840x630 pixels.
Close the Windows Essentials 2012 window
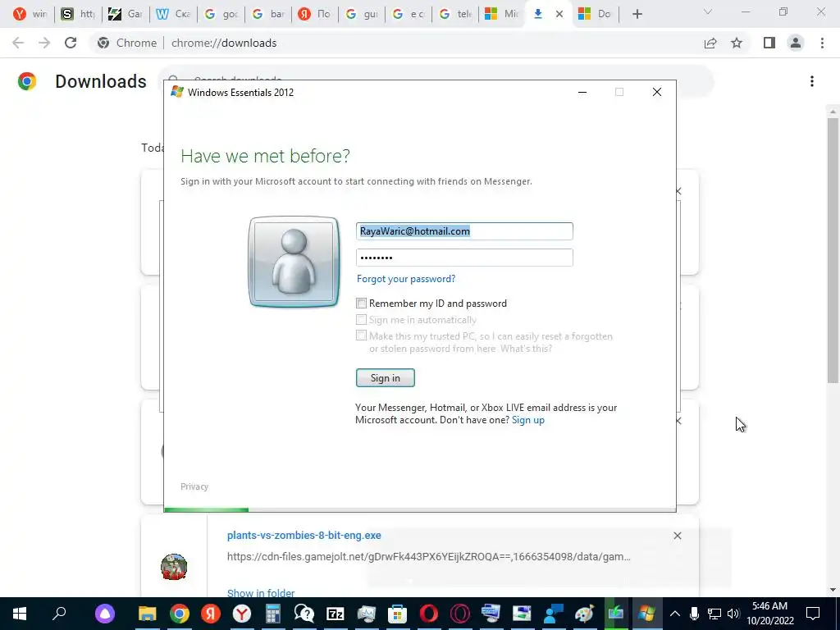coord(657,92)
